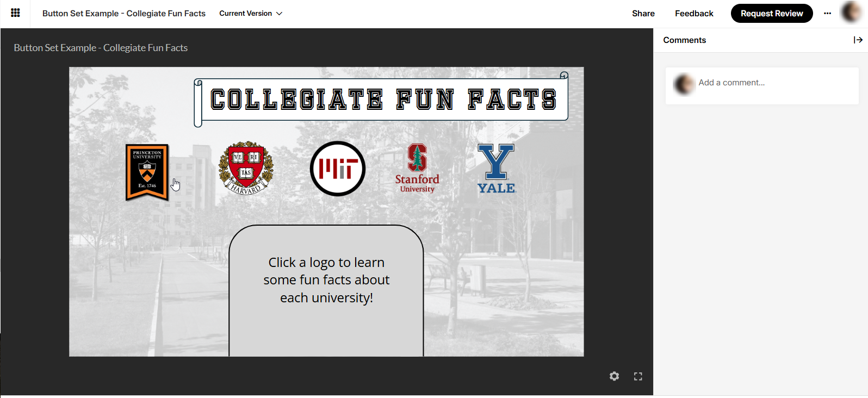Click the Stanford University logo
Screen dimensions: 868x398
[x=417, y=168]
